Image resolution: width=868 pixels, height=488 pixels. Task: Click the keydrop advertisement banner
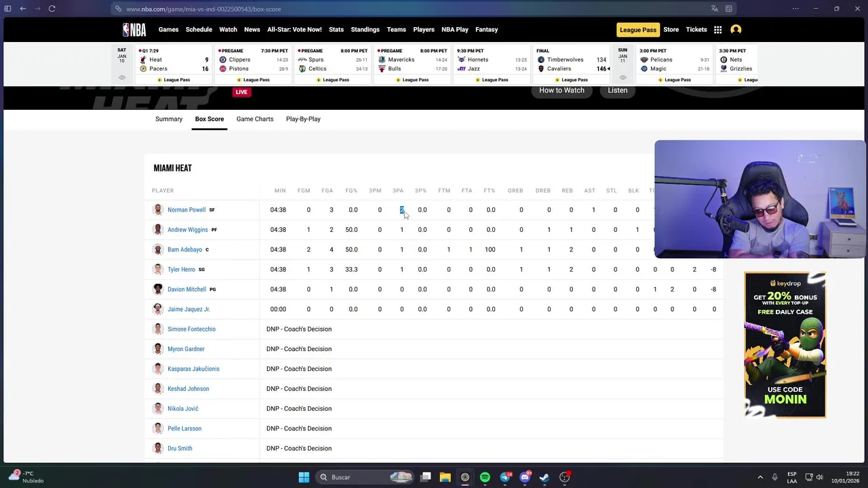pos(785,345)
